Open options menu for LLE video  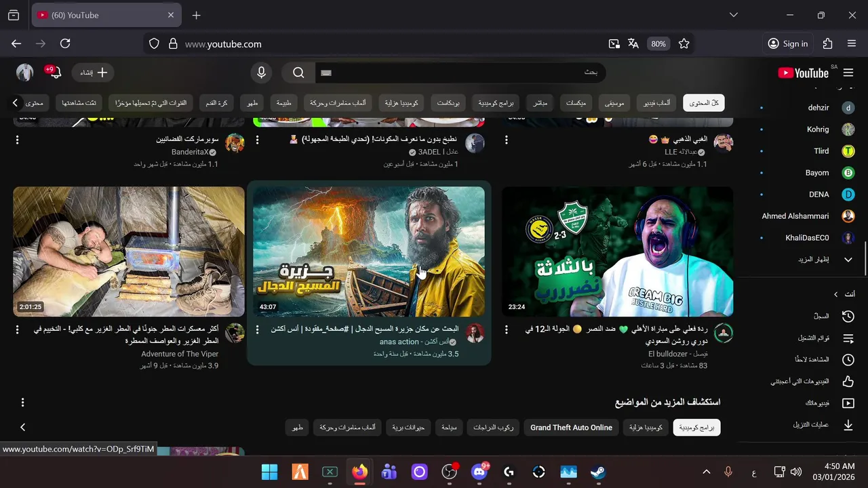[x=506, y=140]
